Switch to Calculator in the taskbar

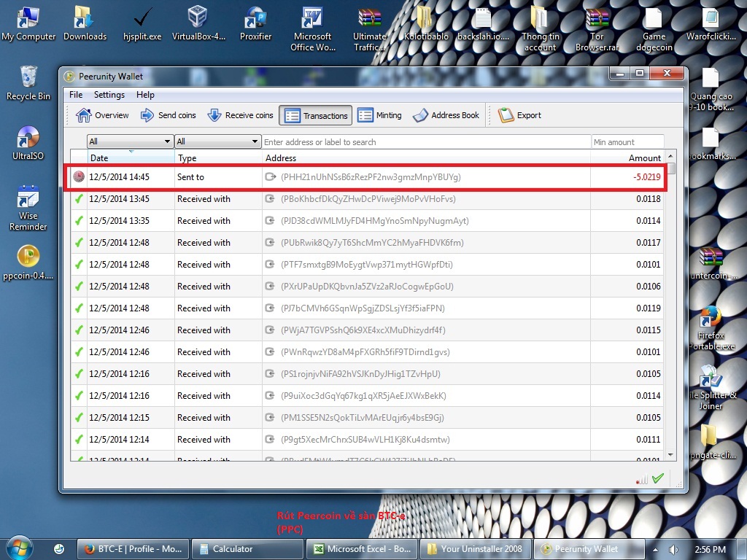247,549
